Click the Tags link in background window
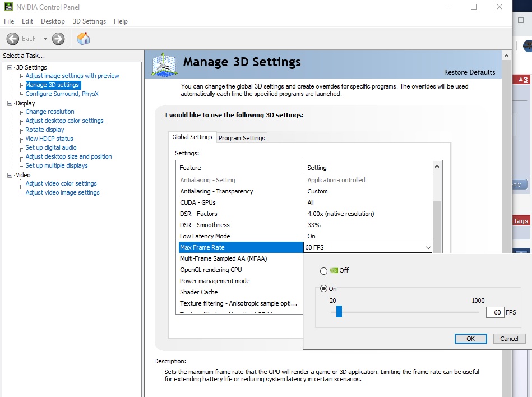Viewport: 532px width, 397px height. coord(521,221)
